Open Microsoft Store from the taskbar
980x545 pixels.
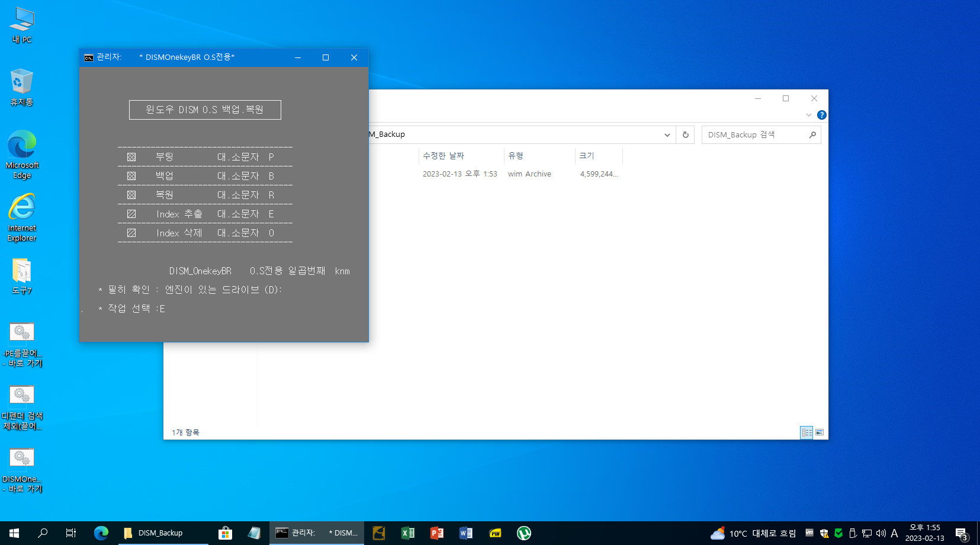pos(225,533)
